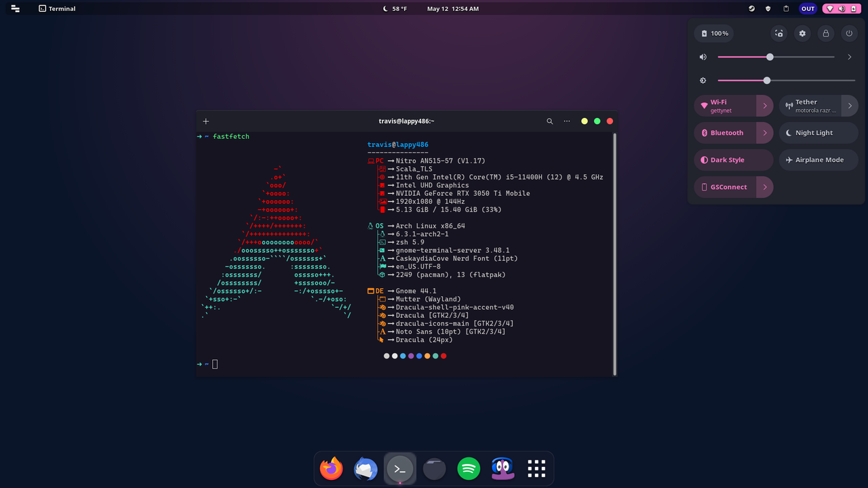Click the volume slider
This screenshot has width=868, height=488.
(x=776, y=57)
